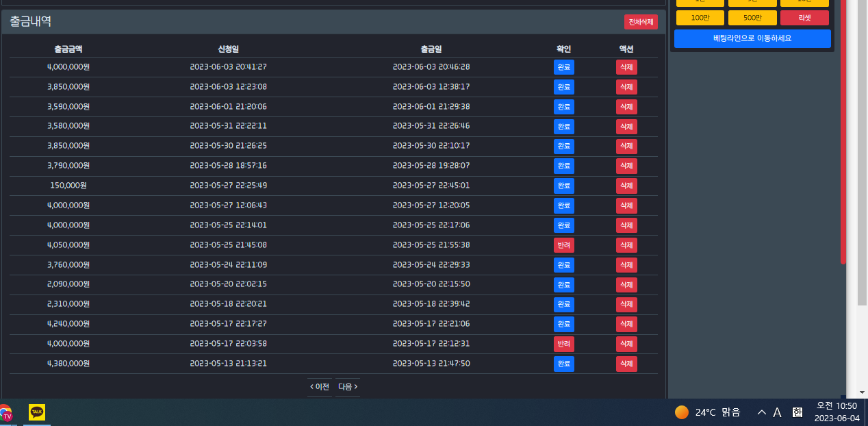This screenshot has height=426, width=868.
Task: Click 반려 status for 2023-05-17 22:03:58 row
Action: pyautogui.click(x=564, y=344)
